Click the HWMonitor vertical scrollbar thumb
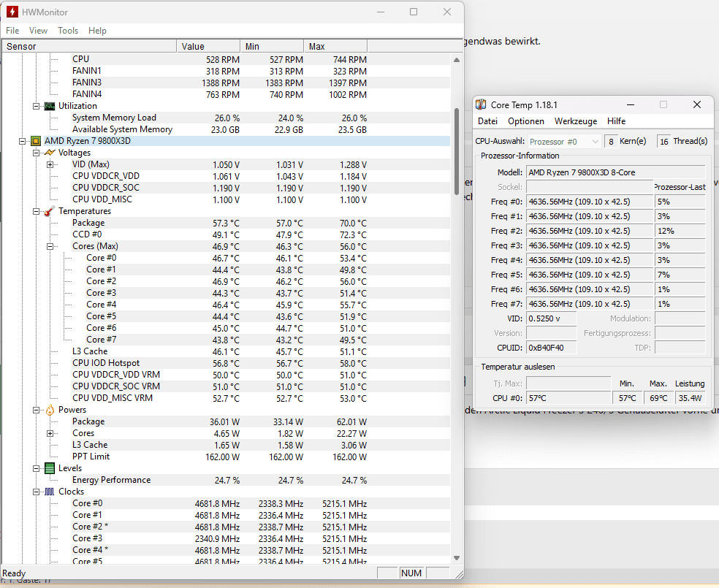 456,151
